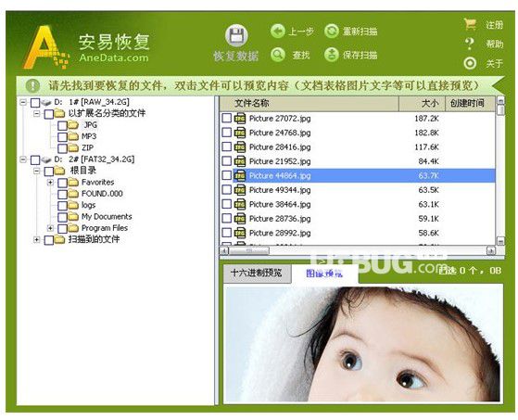Viewport: 518px width, 420px height.
Task: Check the box for Picture 28992.jpg
Action: pos(227,233)
